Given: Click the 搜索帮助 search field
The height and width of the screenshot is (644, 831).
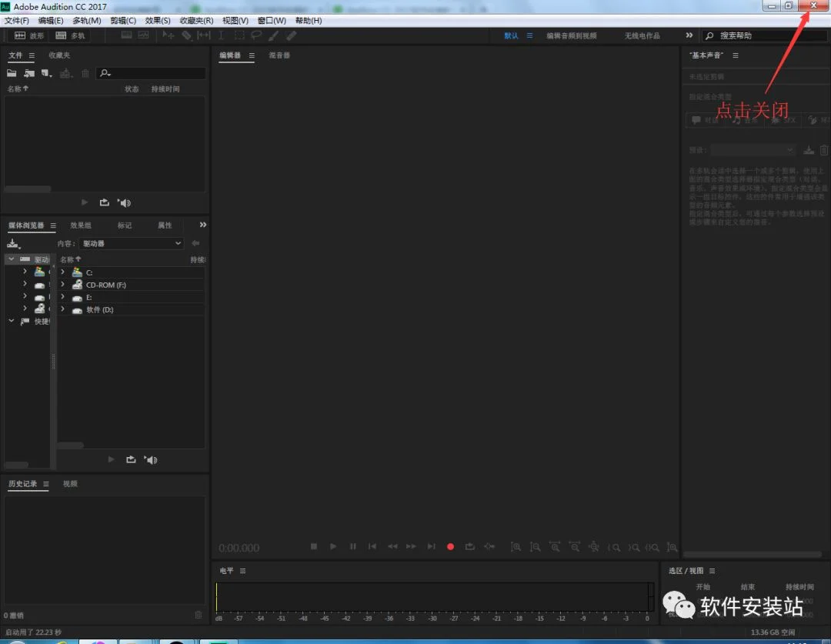Looking at the screenshot, I should pos(766,35).
